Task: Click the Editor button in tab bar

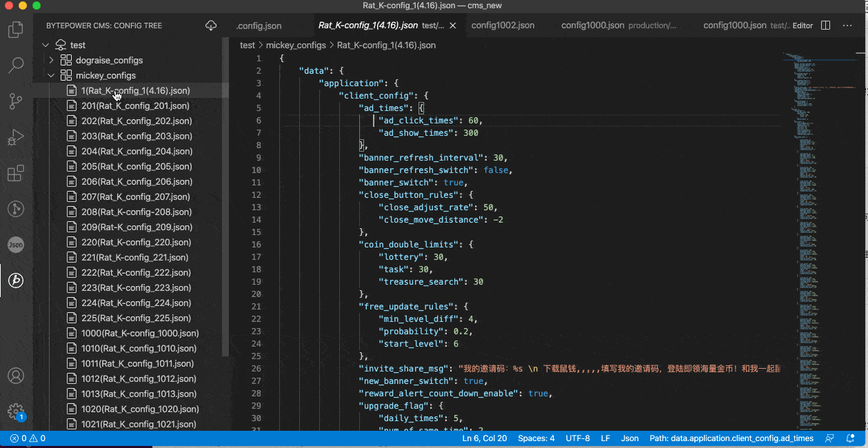Action: tap(803, 26)
